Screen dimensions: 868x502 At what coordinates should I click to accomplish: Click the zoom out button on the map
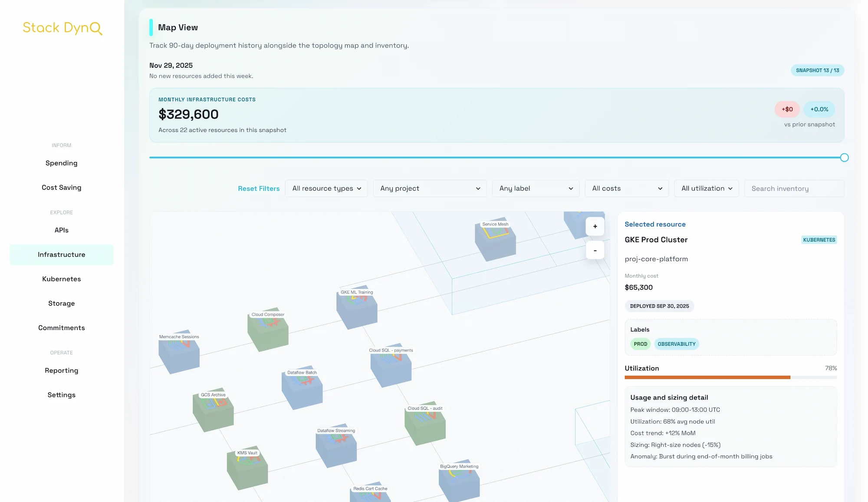coord(595,250)
